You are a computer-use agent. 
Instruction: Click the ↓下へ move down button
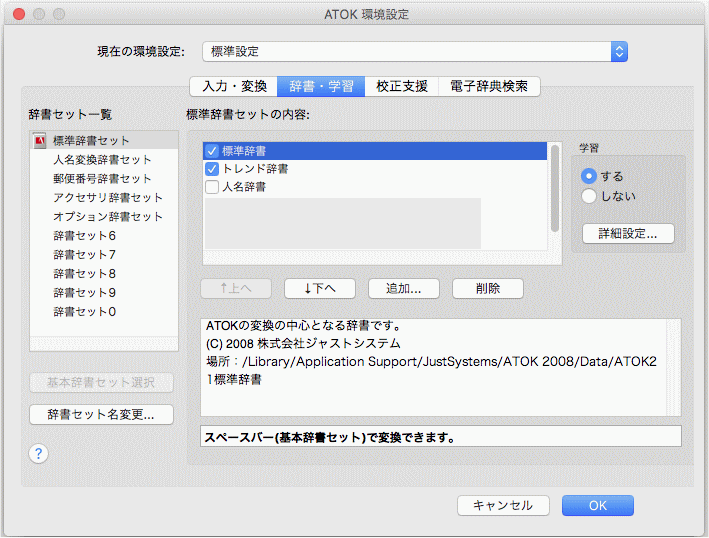coord(320,288)
